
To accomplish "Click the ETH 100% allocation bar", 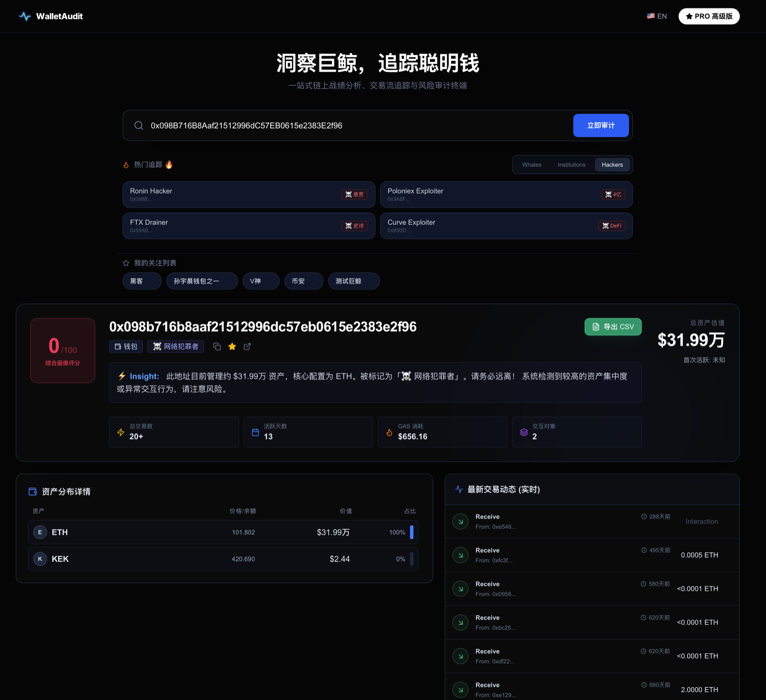I will click(412, 532).
